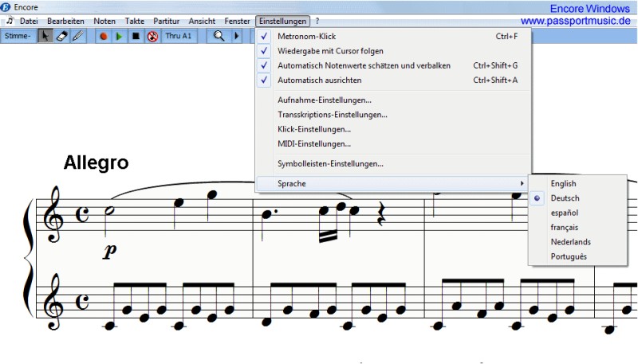Open the Stimme dropdown in toolbar
Image resolution: width=638 pixels, height=364 pixels.
(x=17, y=36)
